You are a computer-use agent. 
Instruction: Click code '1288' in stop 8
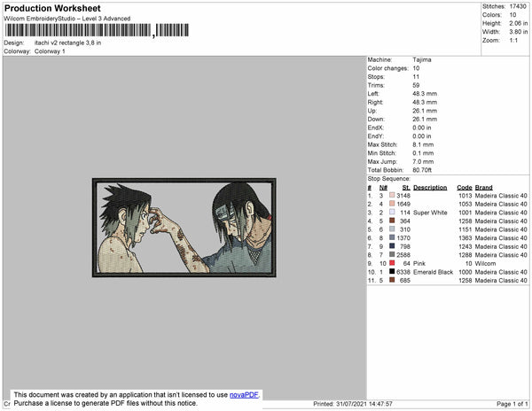point(465,255)
